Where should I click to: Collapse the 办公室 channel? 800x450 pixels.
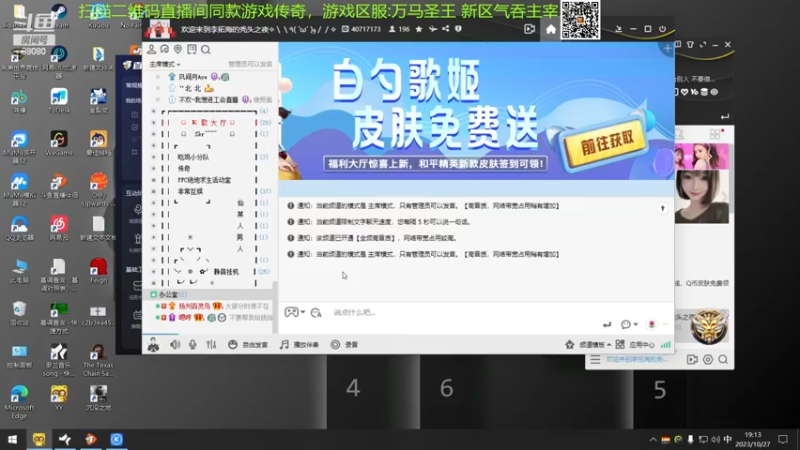pos(154,294)
